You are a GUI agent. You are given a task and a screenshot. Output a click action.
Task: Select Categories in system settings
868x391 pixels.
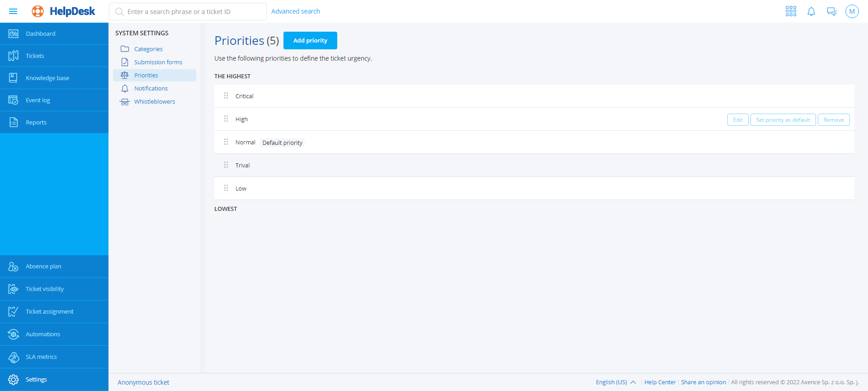tap(148, 49)
